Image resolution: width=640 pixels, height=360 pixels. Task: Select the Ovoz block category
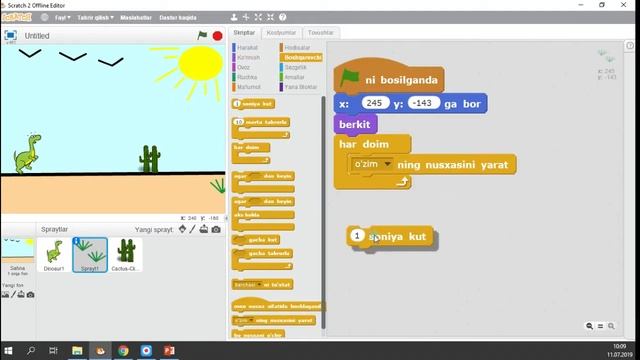(x=243, y=67)
